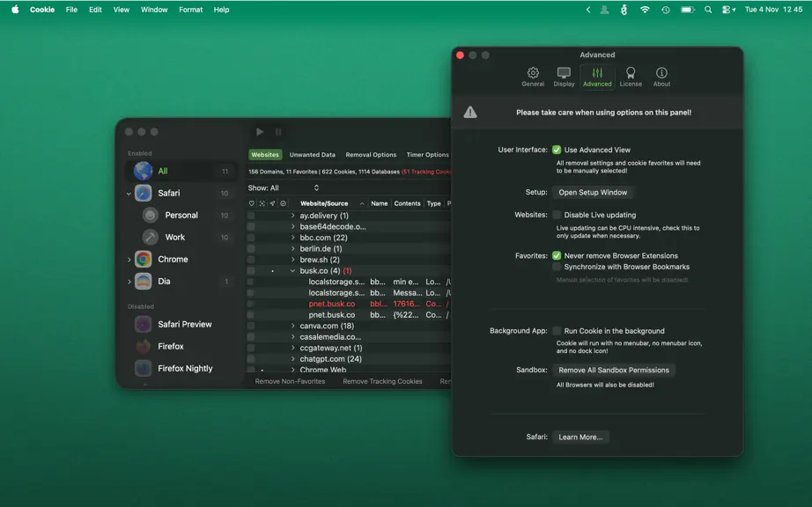Select the Safari compass icon in sidebar
This screenshot has height=507, width=812.
pyautogui.click(x=144, y=193)
